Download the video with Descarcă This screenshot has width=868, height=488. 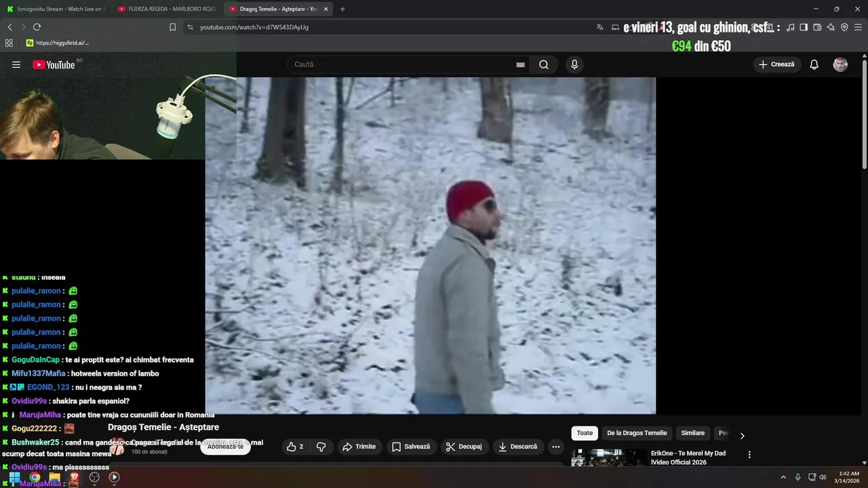click(518, 447)
